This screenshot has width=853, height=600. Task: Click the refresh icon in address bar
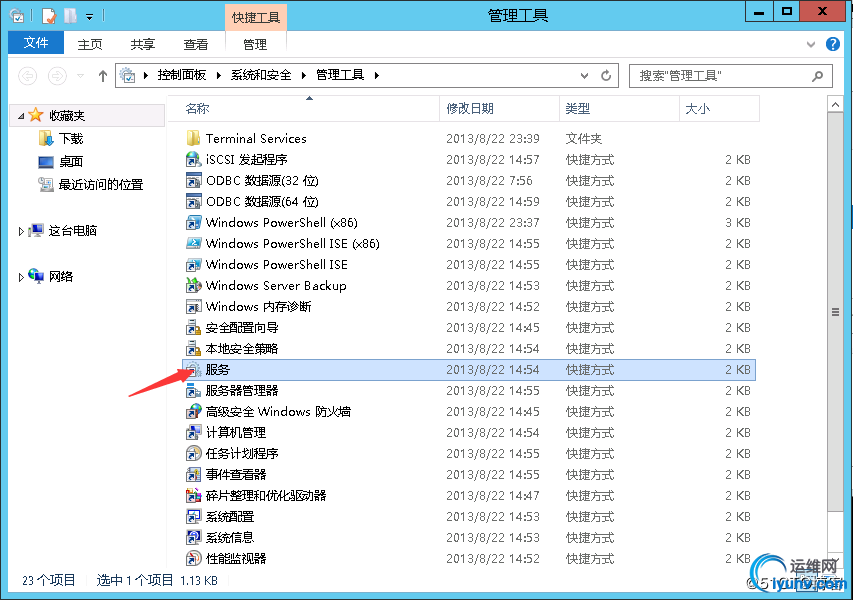point(605,76)
